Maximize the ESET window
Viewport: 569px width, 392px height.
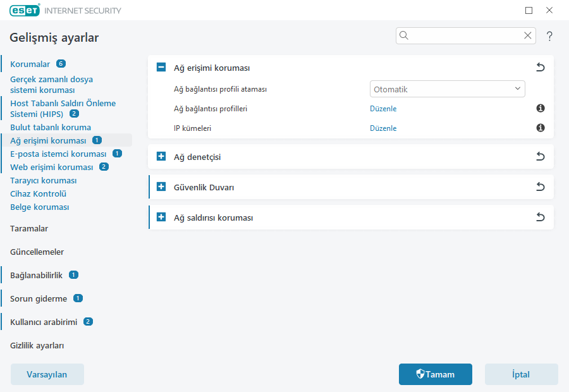click(x=529, y=11)
